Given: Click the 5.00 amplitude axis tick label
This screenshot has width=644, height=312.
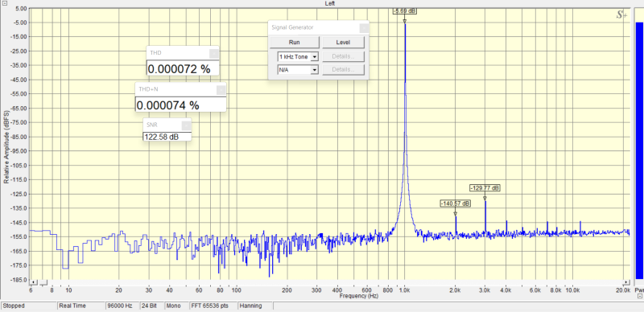Looking at the screenshot, I should tap(22, 8).
